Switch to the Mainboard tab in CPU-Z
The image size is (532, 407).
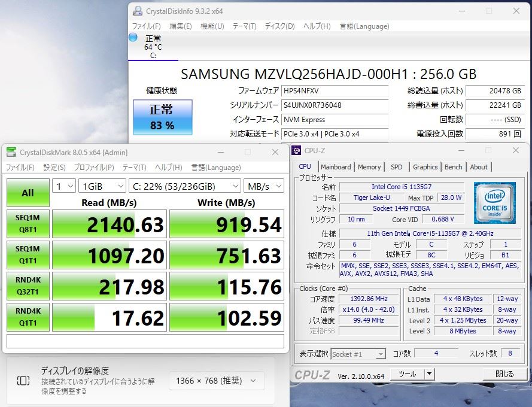[336, 167]
